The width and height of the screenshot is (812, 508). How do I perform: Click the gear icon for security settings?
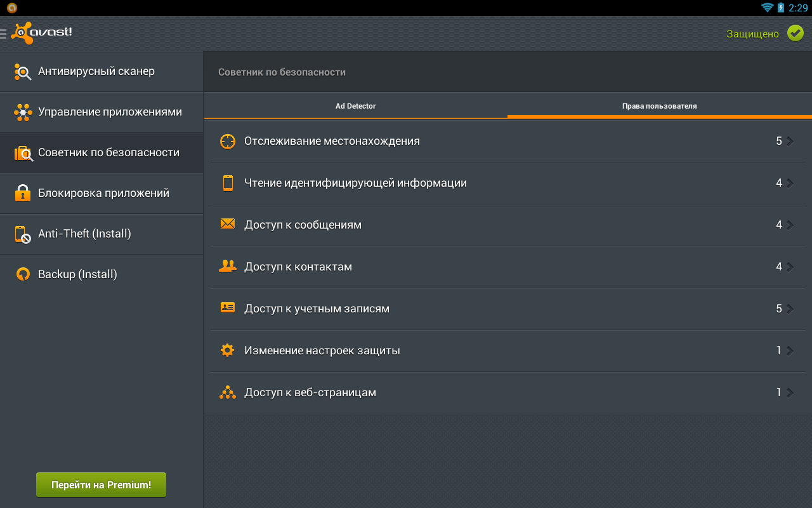(227, 350)
